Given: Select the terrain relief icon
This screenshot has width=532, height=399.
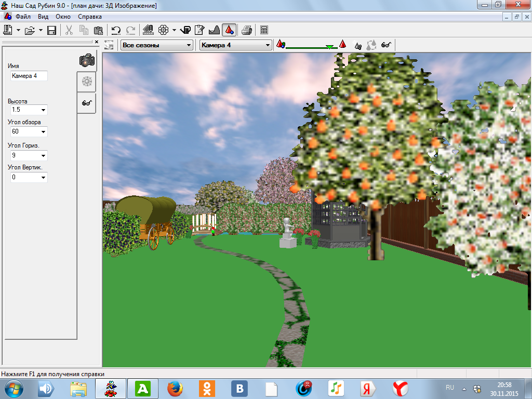Looking at the screenshot, I should tap(214, 30).
